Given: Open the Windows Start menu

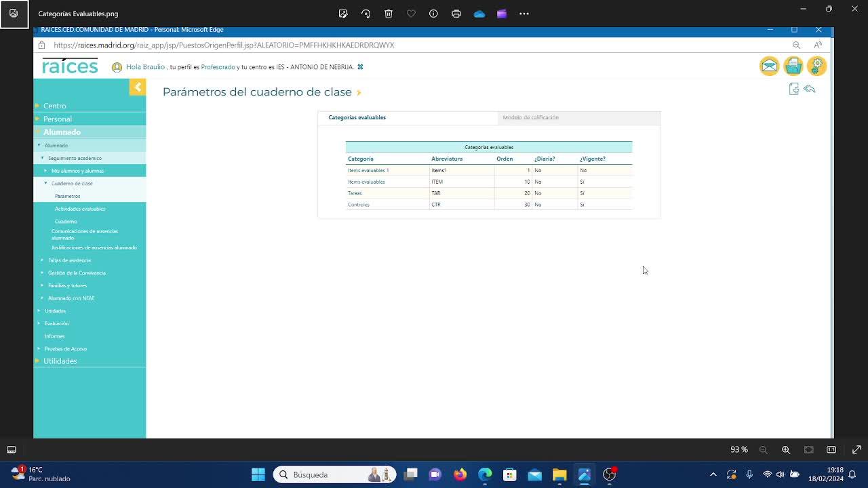Looking at the screenshot, I should [258, 474].
